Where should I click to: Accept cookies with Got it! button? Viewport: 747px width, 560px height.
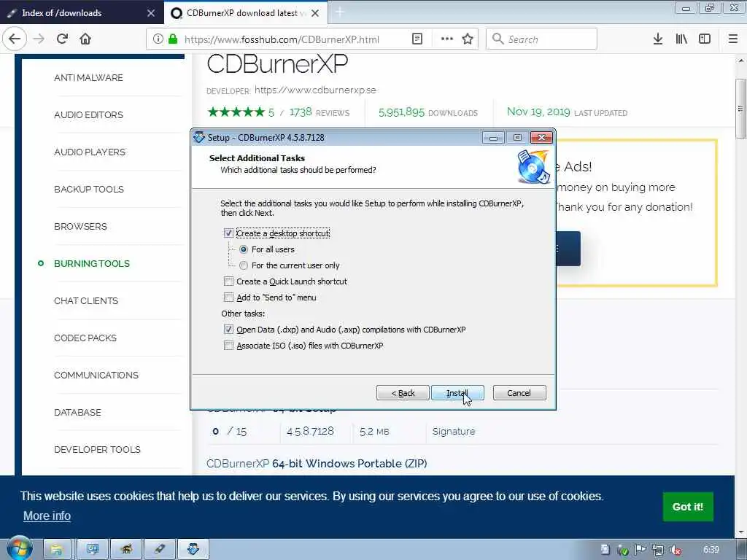687,507
